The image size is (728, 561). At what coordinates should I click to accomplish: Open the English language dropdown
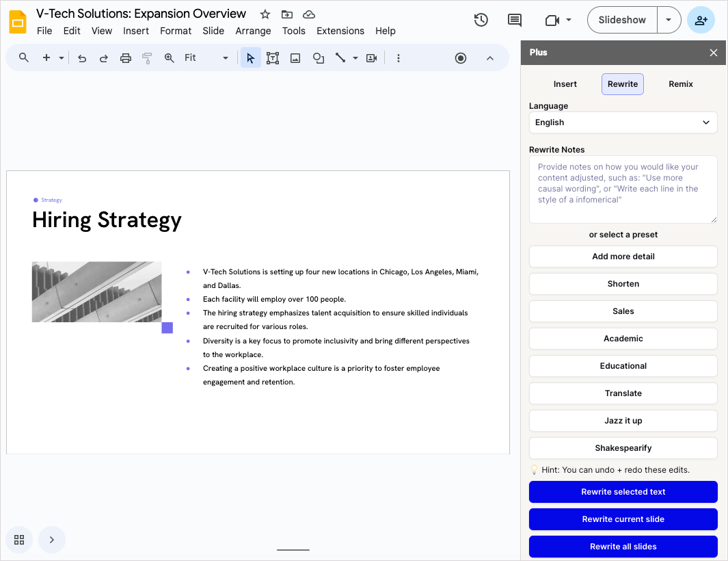point(623,122)
